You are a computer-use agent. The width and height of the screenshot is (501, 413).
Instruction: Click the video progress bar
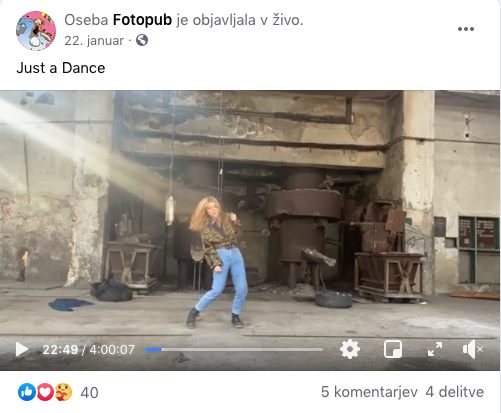tap(234, 349)
